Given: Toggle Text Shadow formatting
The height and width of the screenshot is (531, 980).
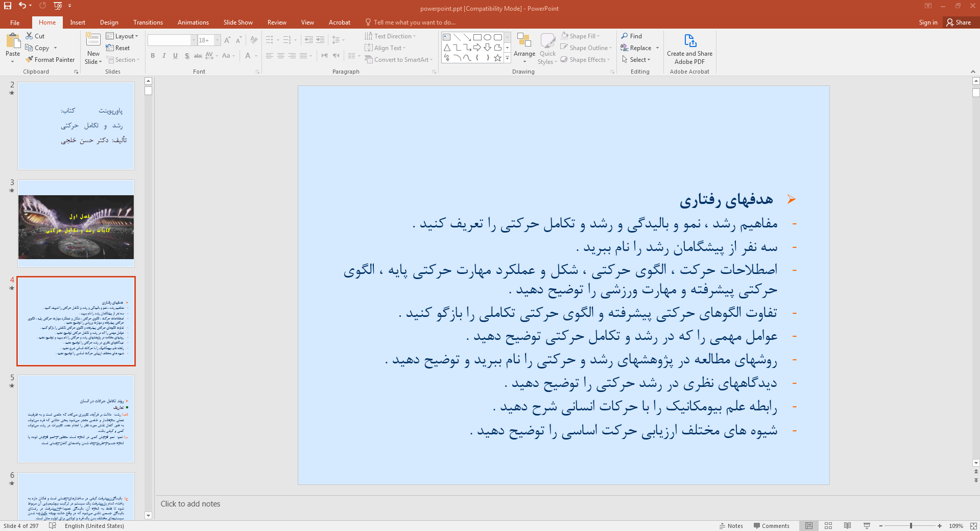Looking at the screenshot, I should coord(187,56).
